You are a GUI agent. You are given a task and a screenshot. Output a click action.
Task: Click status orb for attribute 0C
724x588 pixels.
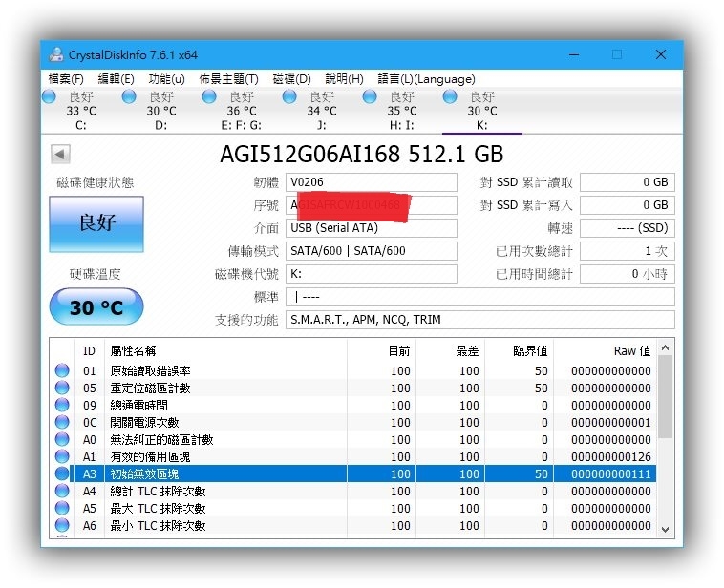click(x=62, y=422)
